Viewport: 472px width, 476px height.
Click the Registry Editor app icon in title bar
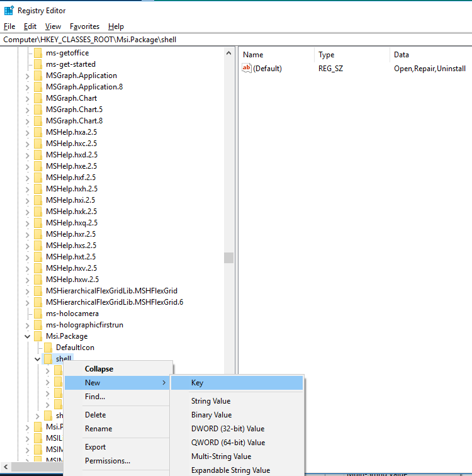[9, 11]
